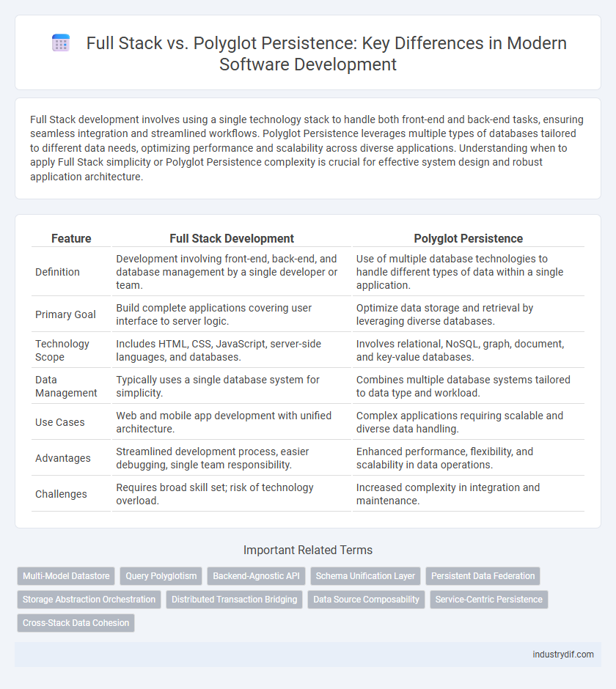This screenshot has height=689, width=616.
Task: Click the cell 'Includes HTML, CSS, JavaScript, server-side languages'
Action: coord(232,350)
